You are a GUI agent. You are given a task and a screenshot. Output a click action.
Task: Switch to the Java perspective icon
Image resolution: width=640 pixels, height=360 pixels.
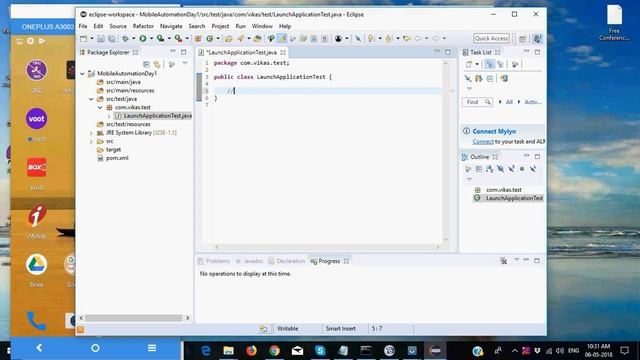(538, 38)
